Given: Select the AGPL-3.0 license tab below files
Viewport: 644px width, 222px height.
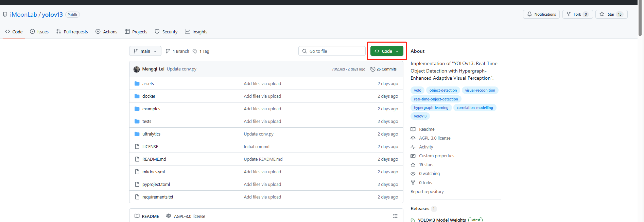Looking at the screenshot, I should pyautogui.click(x=186, y=216).
